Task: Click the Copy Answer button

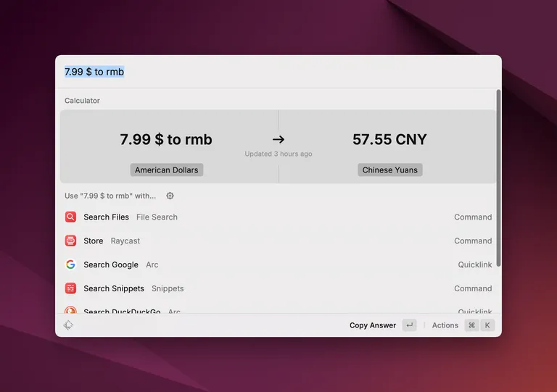Action: click(373, 325)
